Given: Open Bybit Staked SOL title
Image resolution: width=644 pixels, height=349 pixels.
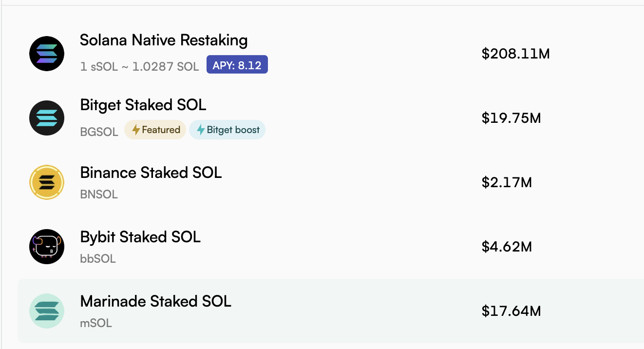Looking at the screenshot, I should [140, 237].
